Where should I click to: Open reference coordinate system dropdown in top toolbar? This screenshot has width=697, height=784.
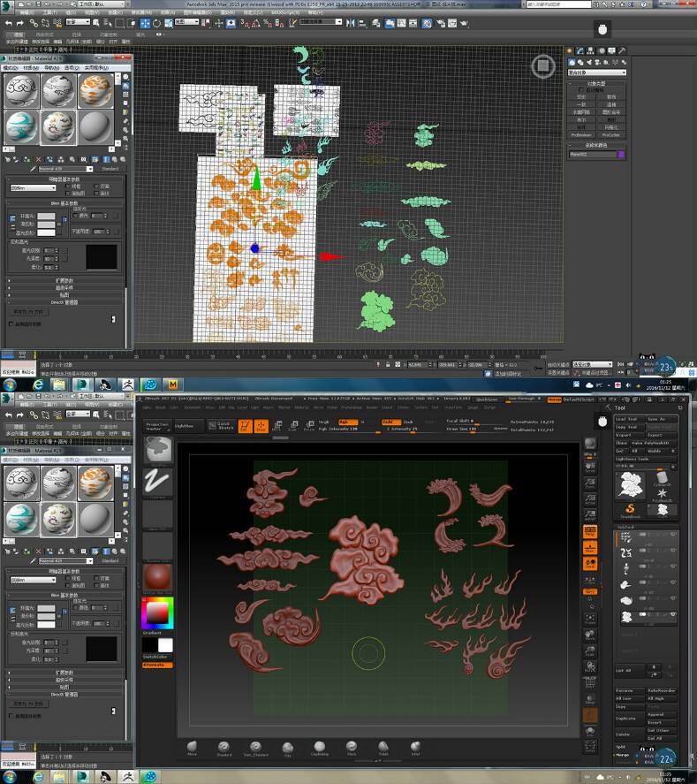[186, 22]
